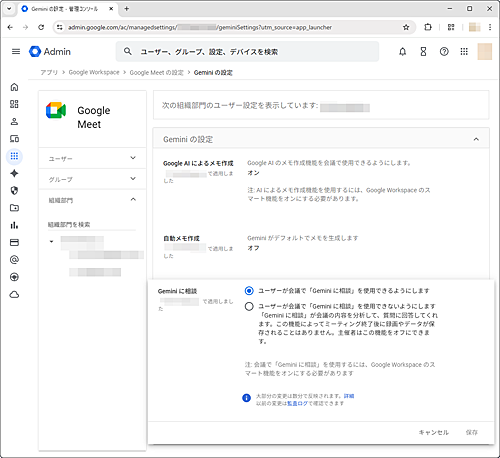This screenshot has height=458, width=500.
Task: Click the search magnifier icon
Action: [x=128, y=52]
